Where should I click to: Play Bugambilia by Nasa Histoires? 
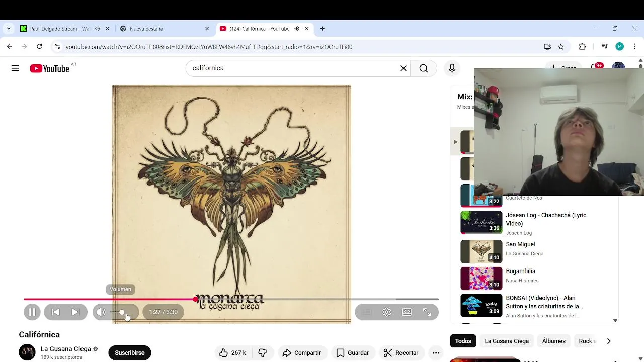point(520,271)
